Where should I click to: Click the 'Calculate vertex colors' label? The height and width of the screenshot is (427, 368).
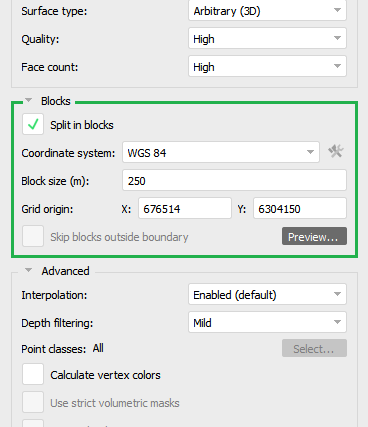(105, 375)
